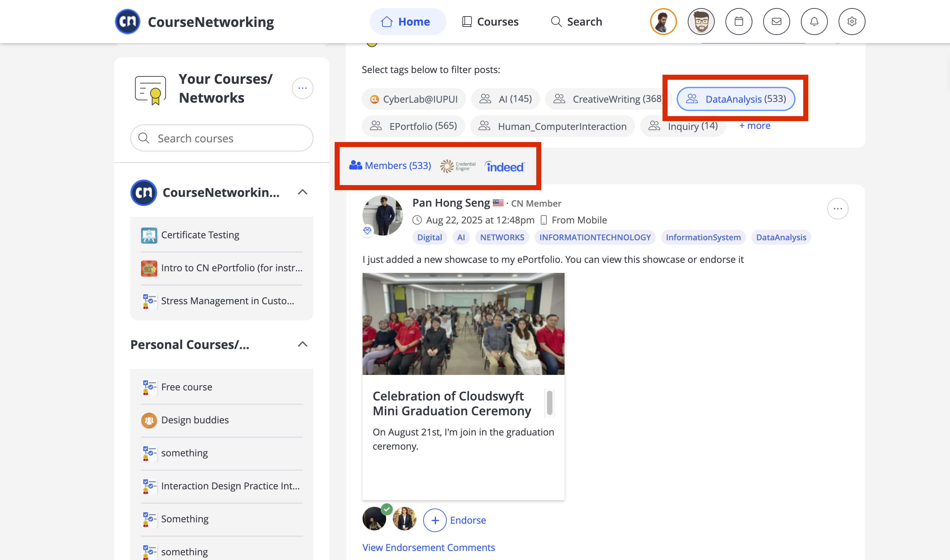This screenshot has height=560, width=950.
Task: Collapse the Personal Courses section
Action: click(x=302, y=345)
